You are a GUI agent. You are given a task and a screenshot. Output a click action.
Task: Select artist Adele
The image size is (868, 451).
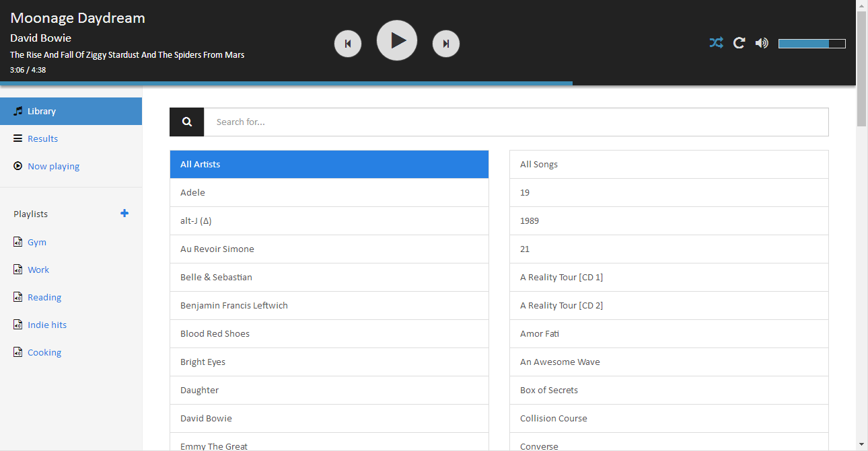[329, 192]
